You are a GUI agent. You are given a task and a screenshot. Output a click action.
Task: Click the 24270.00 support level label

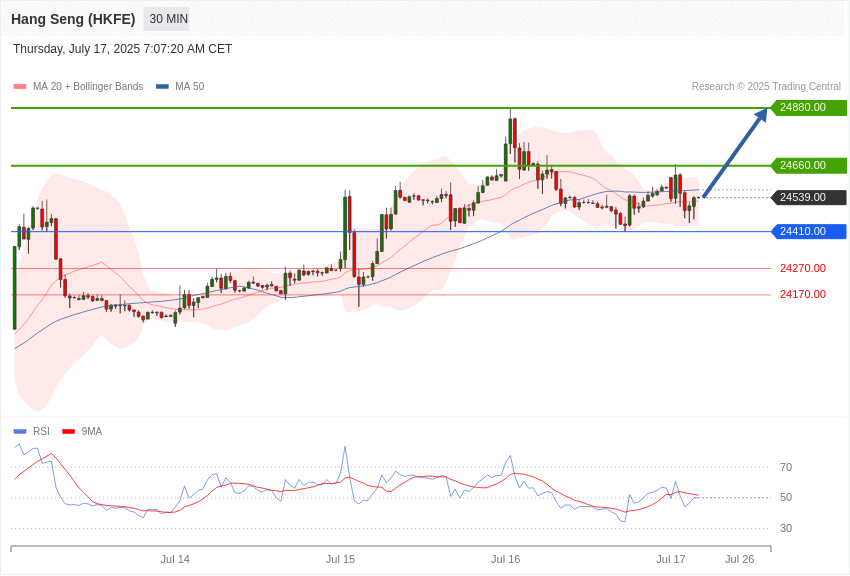803,268
